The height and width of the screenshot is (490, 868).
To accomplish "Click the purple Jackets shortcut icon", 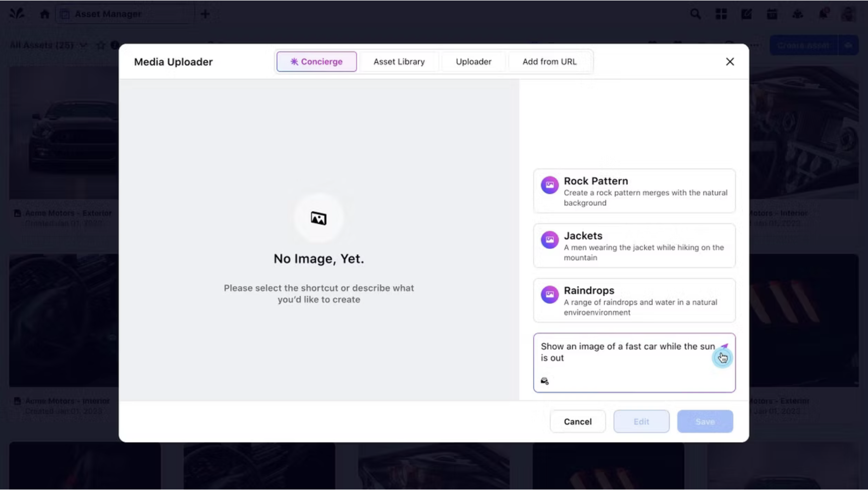I will (549, 240).
